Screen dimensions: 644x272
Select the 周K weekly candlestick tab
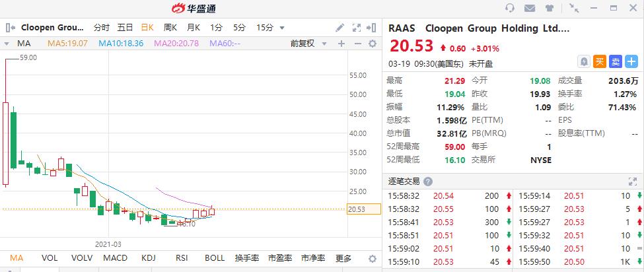coord(170,28)
